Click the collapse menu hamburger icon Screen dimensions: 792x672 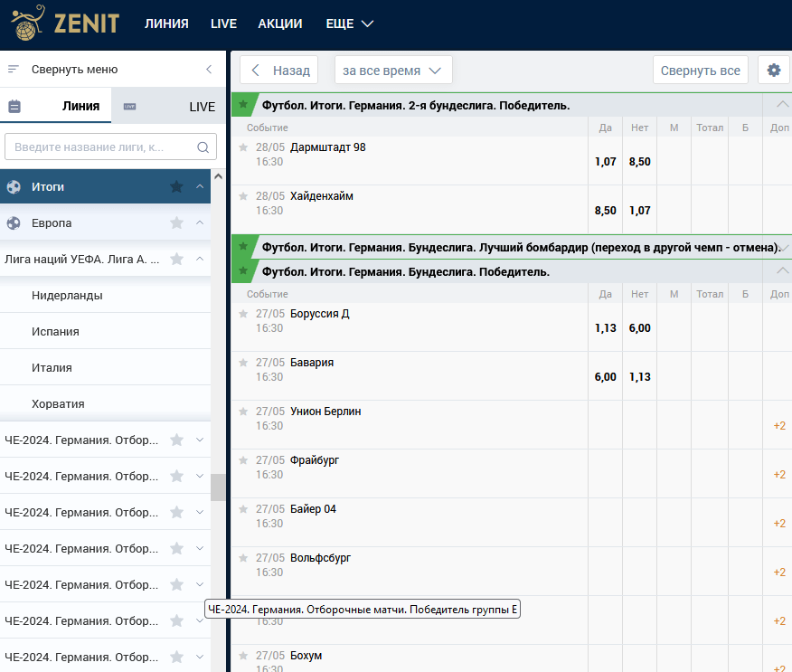pyautogui.click(x=14, y=70)
